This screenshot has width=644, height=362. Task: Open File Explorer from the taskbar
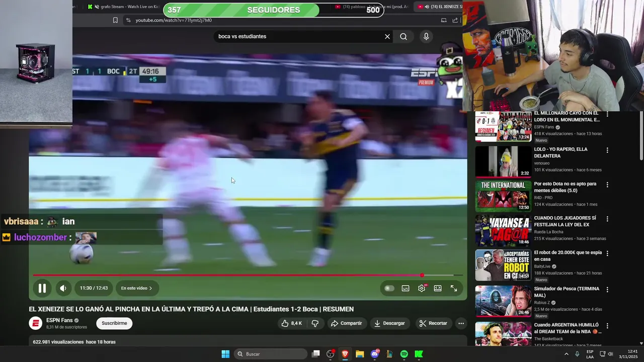(x=360, y=354)
